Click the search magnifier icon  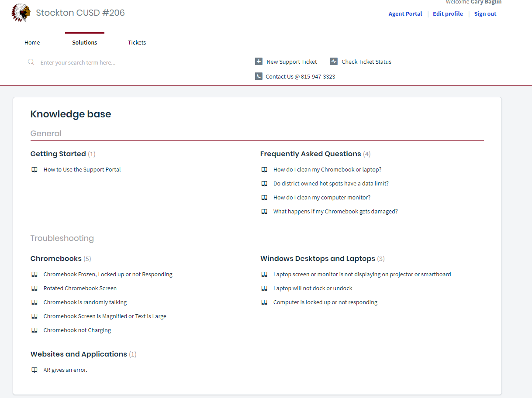click(31, 62)
